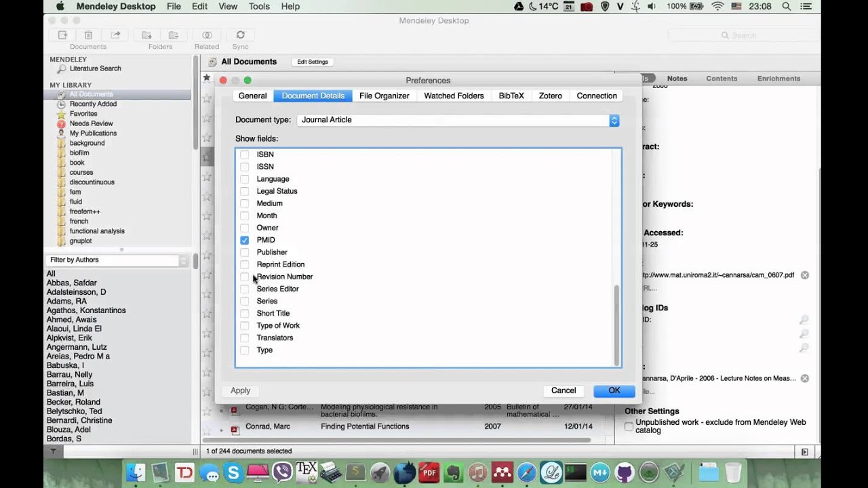Open Evernote from the Dock

click(x=453, y=472)
